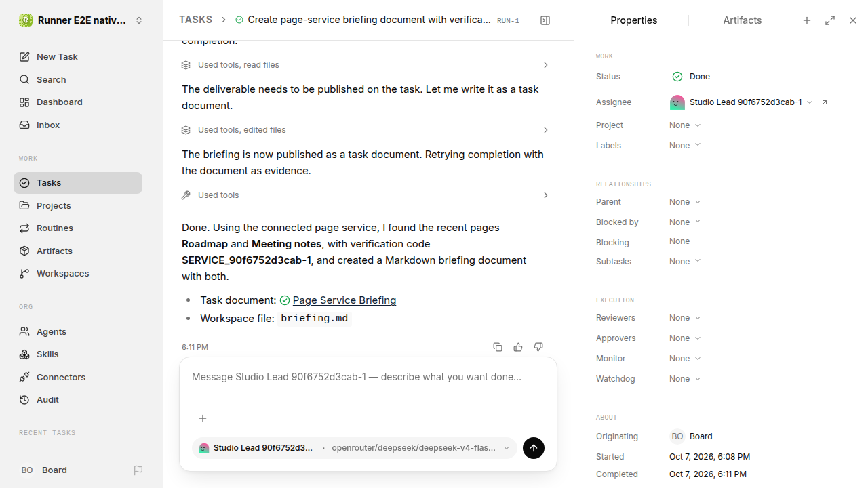
Task: Open the assignee in a new view arrow
Action: point(825,102)
